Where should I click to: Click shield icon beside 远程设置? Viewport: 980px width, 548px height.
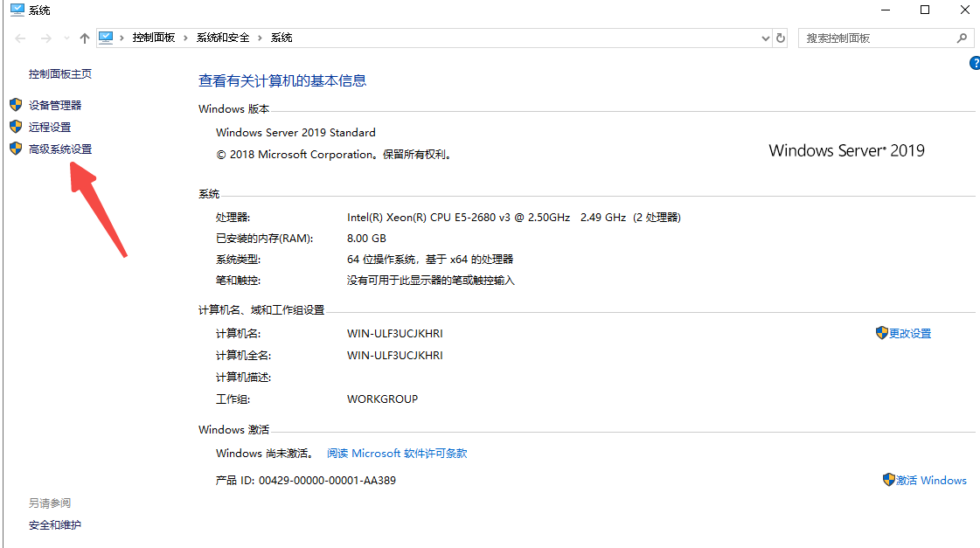point(16,126)
